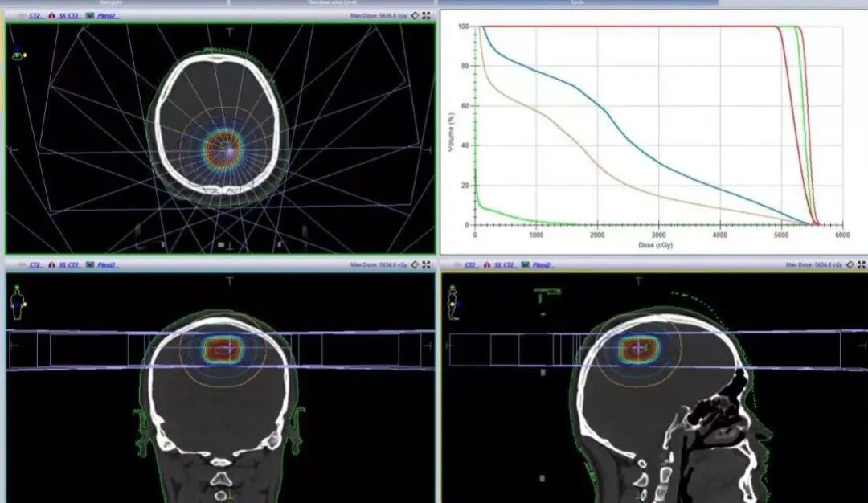Screen dimensions: 868x503
Task: Open the Plan2 link in coronal view
Action: click(x=106, y=265)
